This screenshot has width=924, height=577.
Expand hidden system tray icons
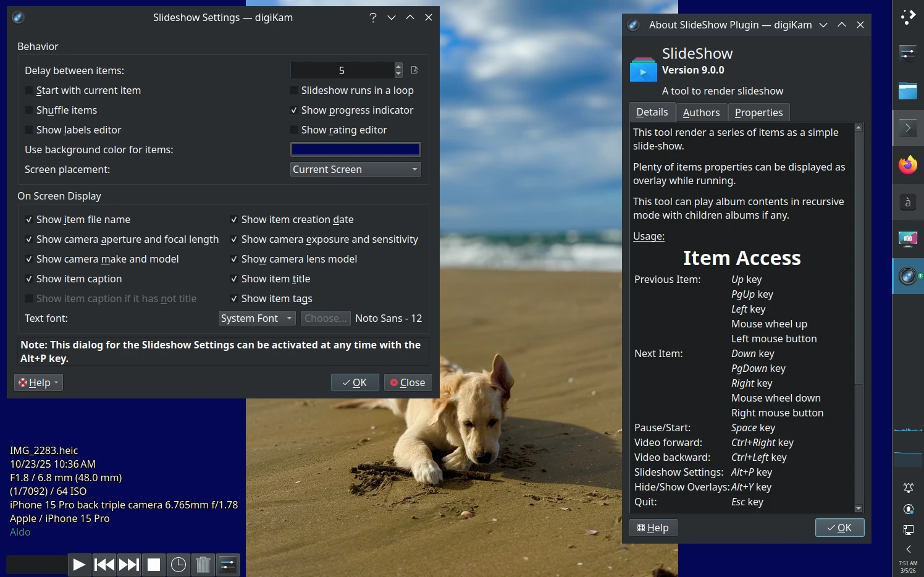tap(907, 549)
